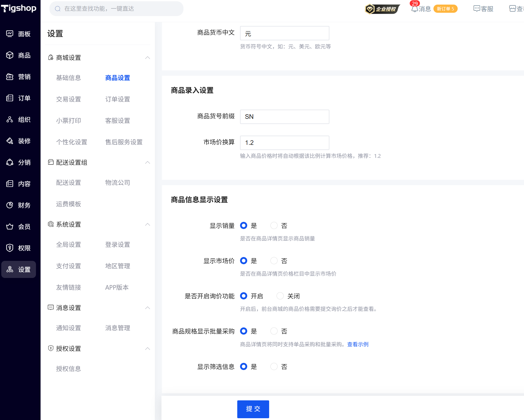Select 关闭 for 是否开启询价功能

pyautogui.click(x=280, y=296)
